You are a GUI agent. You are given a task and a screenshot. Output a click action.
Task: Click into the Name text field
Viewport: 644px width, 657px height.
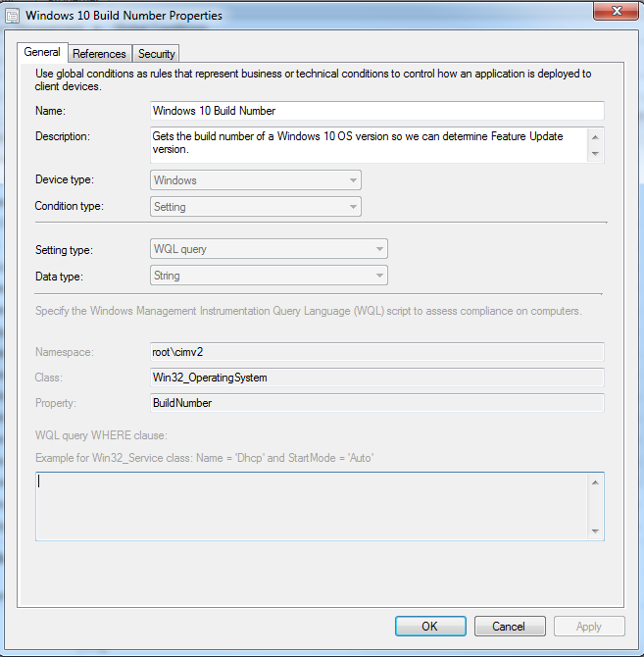(x=376, y=111)
